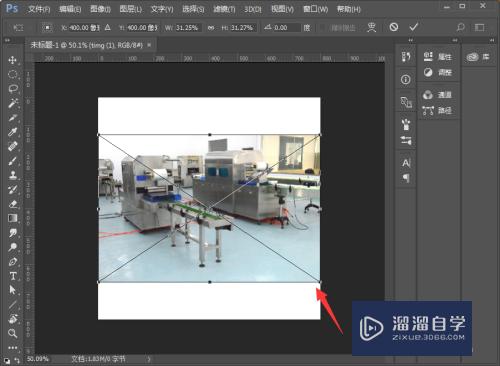Expand the 属性 panel group double-arrow

(455, 40)
